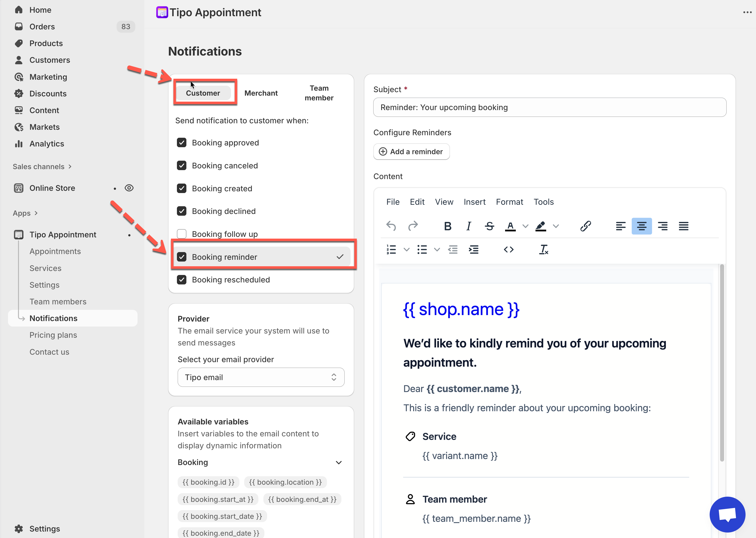This screenshot has width=756, height=538.
Task: Click the insert link icon
Action: click(x=585, y=226)
